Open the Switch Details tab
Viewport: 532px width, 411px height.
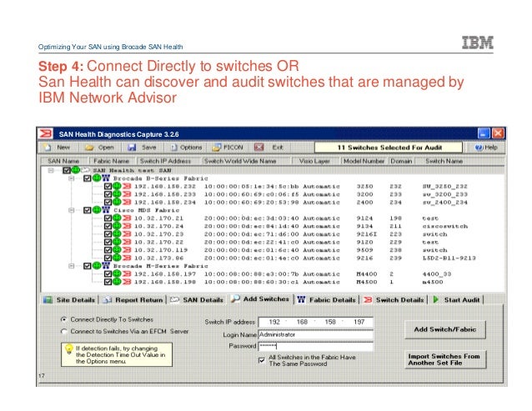pyautogui.click(x=394, y=300)
